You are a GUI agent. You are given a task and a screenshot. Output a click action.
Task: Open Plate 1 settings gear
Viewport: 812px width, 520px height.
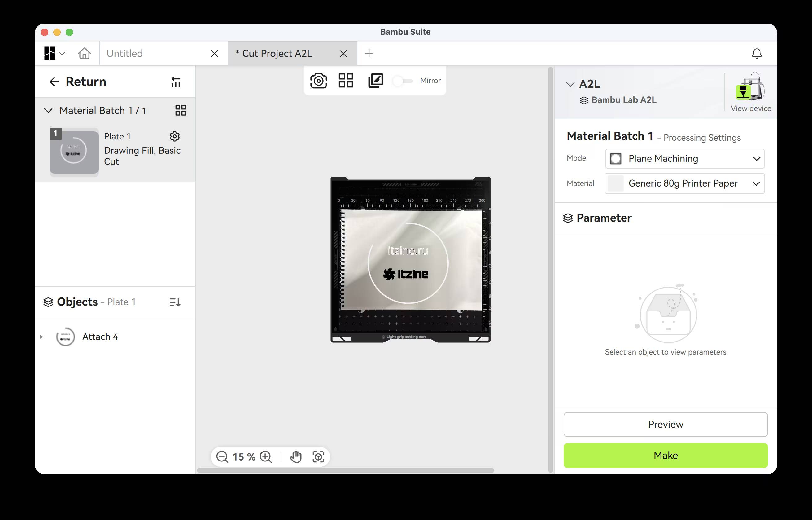174,136
